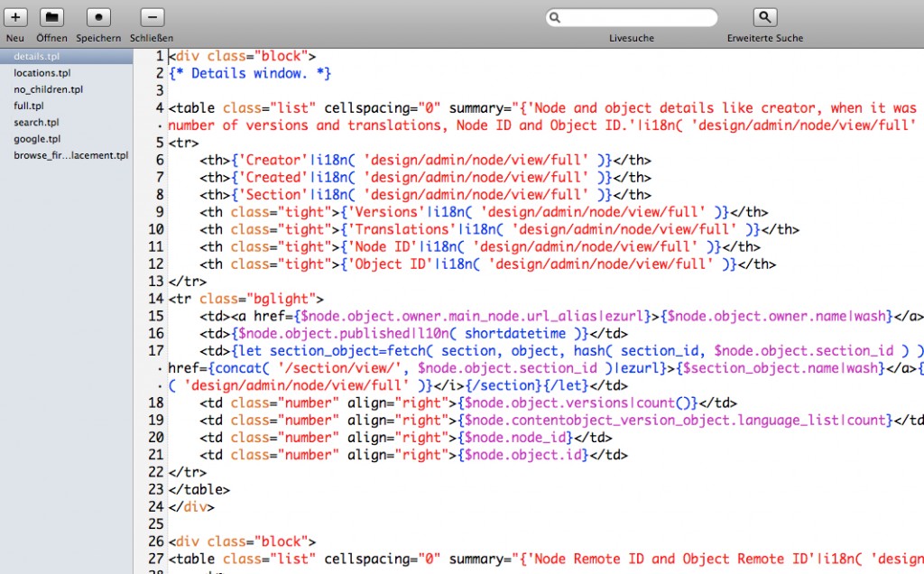The height and width of the screenshot is (574, 924).
Task: Close the document via the Schließen icon
Action: point(152,17)
